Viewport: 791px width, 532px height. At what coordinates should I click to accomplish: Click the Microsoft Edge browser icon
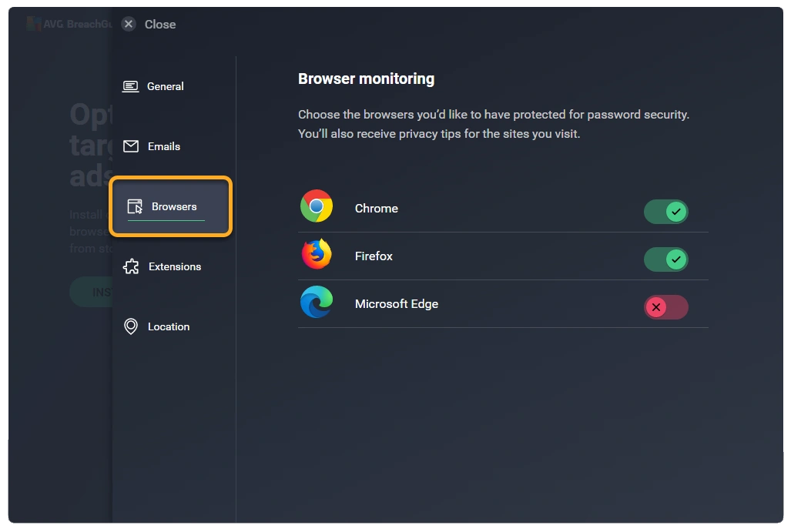[317, 303]
